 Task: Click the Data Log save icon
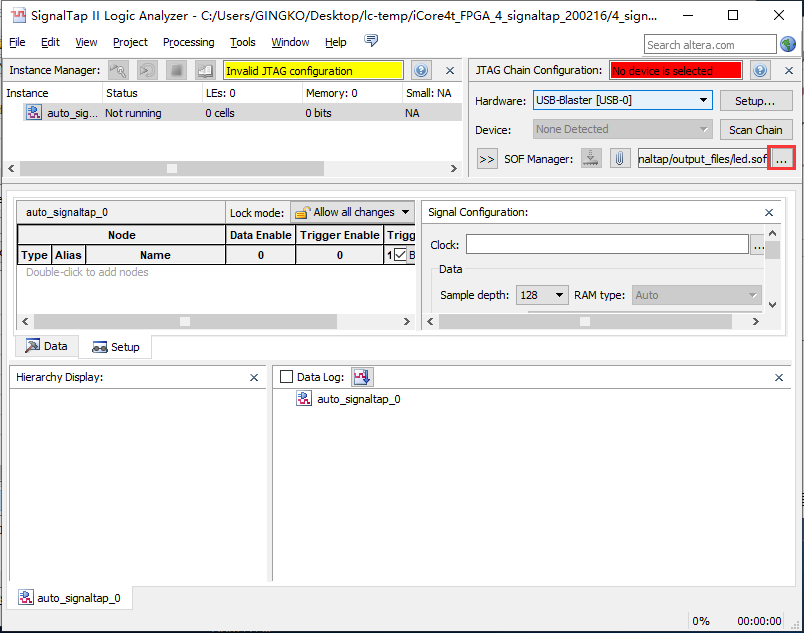(361, 377)
